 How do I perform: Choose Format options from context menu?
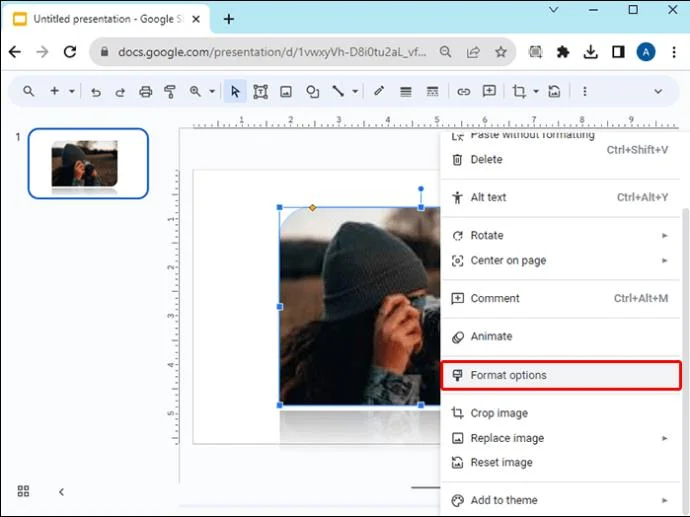[508, 376]
